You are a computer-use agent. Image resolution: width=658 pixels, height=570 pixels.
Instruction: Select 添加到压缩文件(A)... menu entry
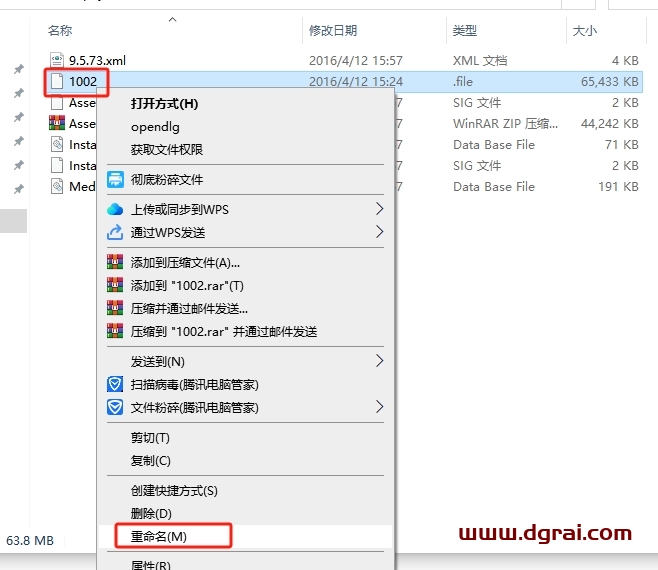[x=185, y=263]
